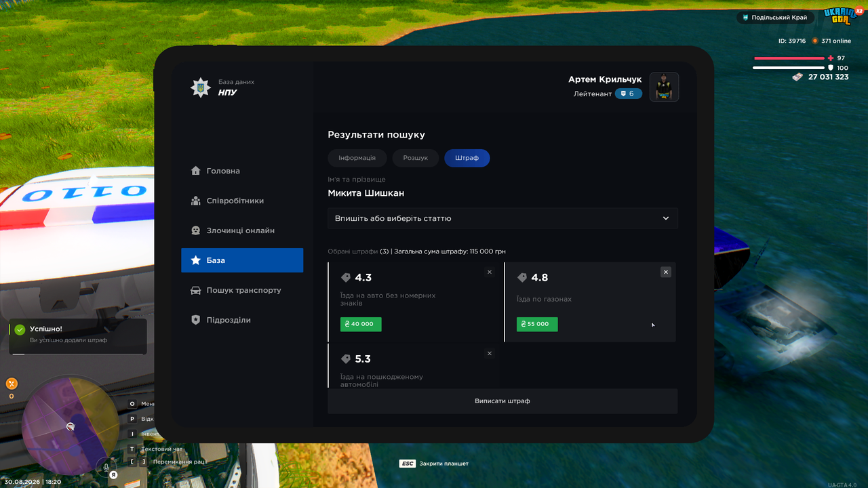This screenshot has width=868, height=488.
Task: Click the microphone icon near the minimap
Action: (x=106, y=467)
